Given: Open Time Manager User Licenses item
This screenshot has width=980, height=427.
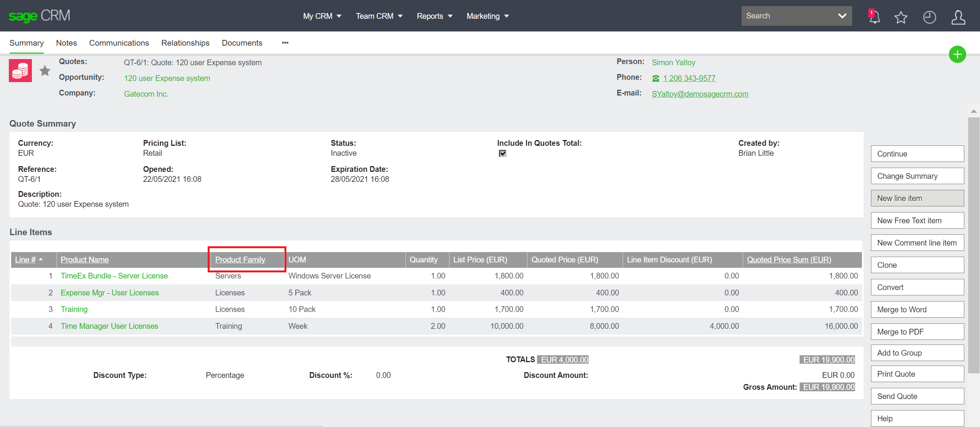Looking at the screenshot, I should click(x=109, y=326).
